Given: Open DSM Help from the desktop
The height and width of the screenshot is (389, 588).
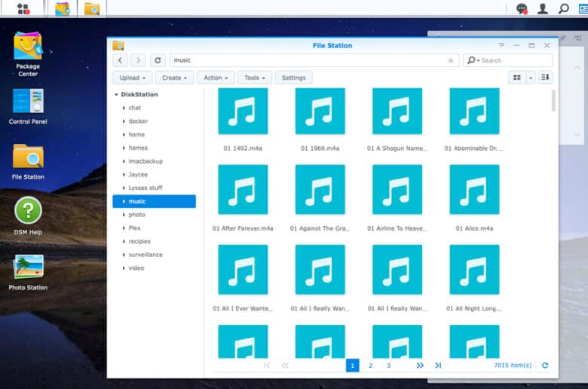Looking at the screenshot, I should point(28,216).
